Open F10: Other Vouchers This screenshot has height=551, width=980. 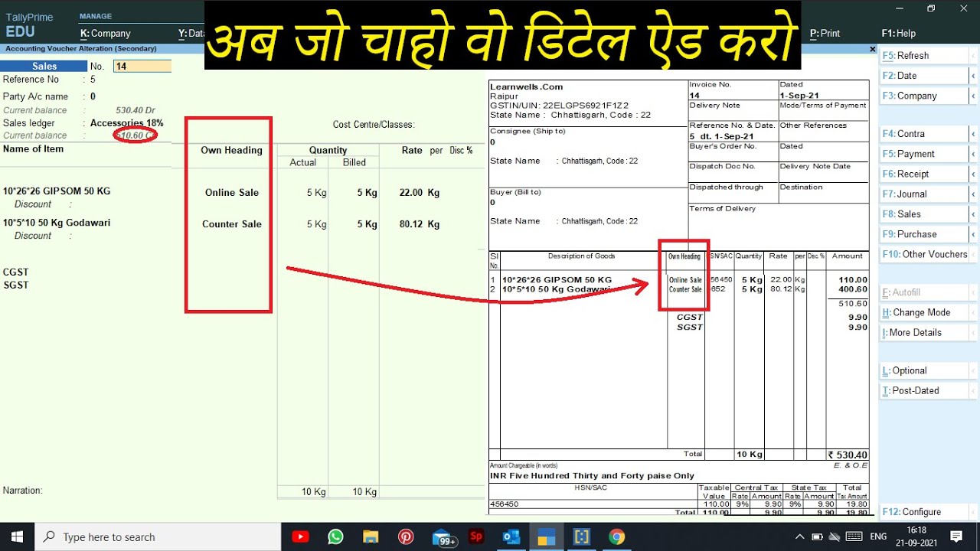point(924,254)
